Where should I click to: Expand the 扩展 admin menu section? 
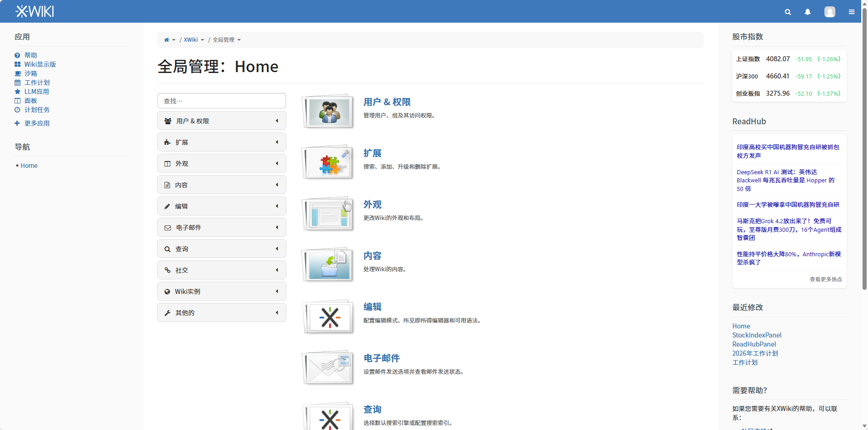[x=222, y=142]
